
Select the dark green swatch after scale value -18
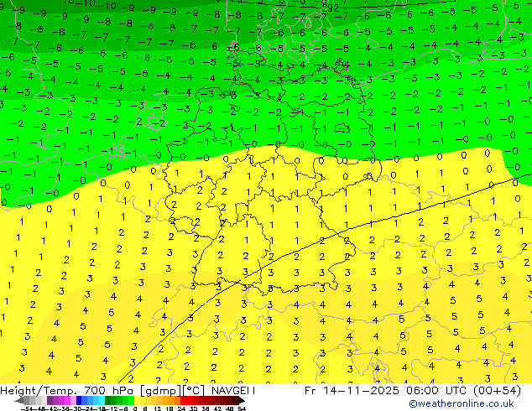coord(107,401)
